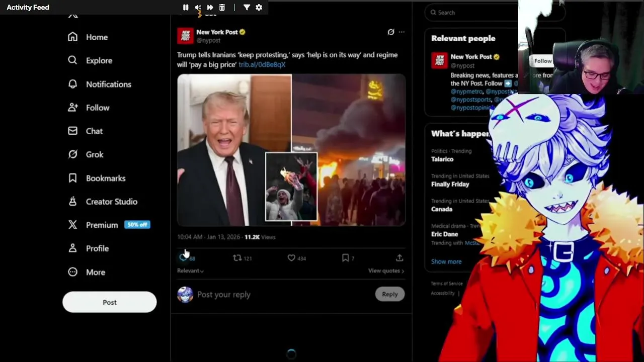This screenshot has height=362, width=644.
Task: Skip forward in the Activity Feed
Action: click(x=210, y=8)
